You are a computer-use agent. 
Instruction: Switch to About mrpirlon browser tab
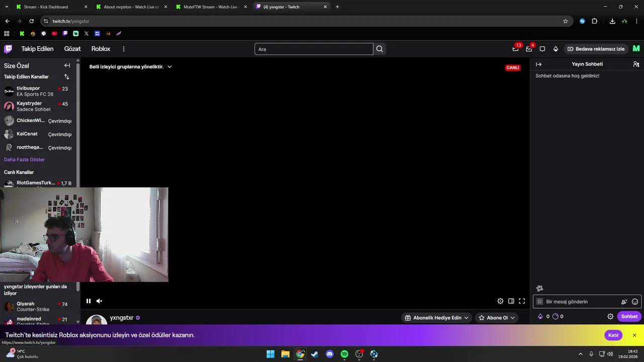click(132, 7)
